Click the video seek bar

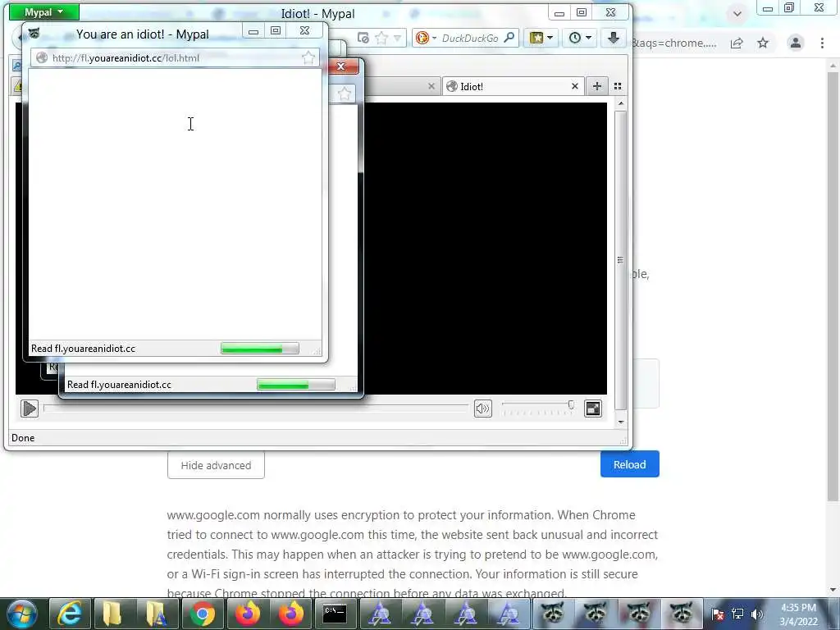pyautogui.click(x=256, y=409)
